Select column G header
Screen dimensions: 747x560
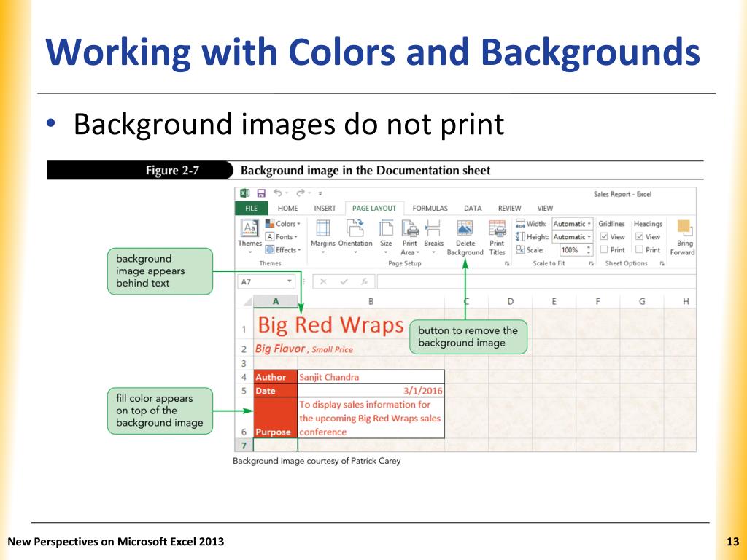point(642,301)
